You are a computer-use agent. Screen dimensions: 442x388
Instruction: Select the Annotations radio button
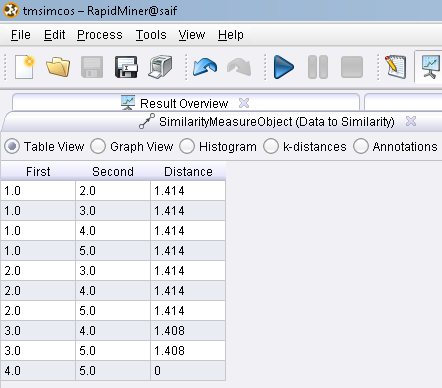(x=361, y=146)
